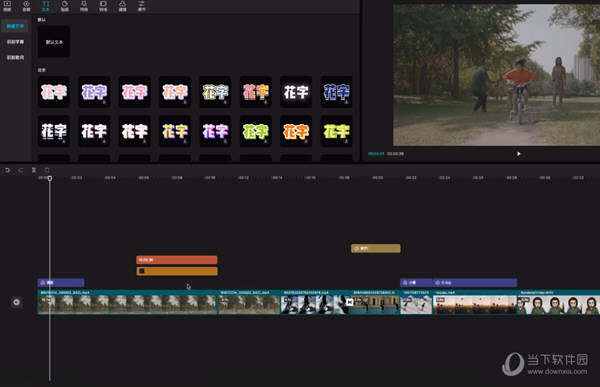Select the Stickers tab icon
Image resolution: width=600 pixels, height=387 pixels.
point(65,5)
